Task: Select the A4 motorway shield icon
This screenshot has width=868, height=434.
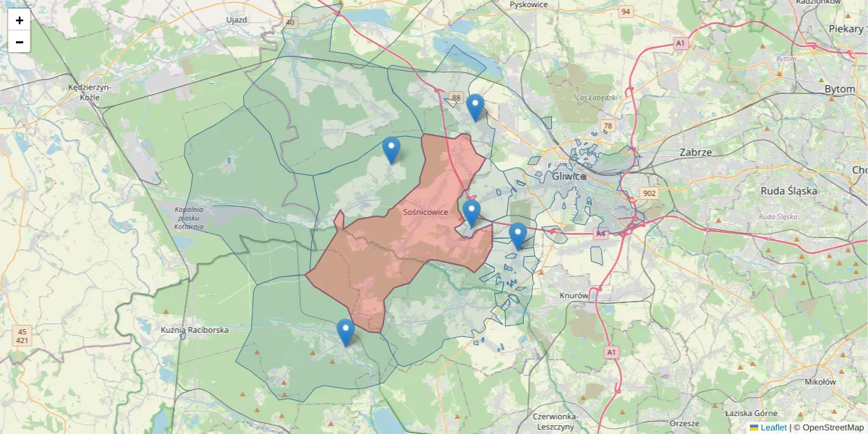Action: click(601, 234)
